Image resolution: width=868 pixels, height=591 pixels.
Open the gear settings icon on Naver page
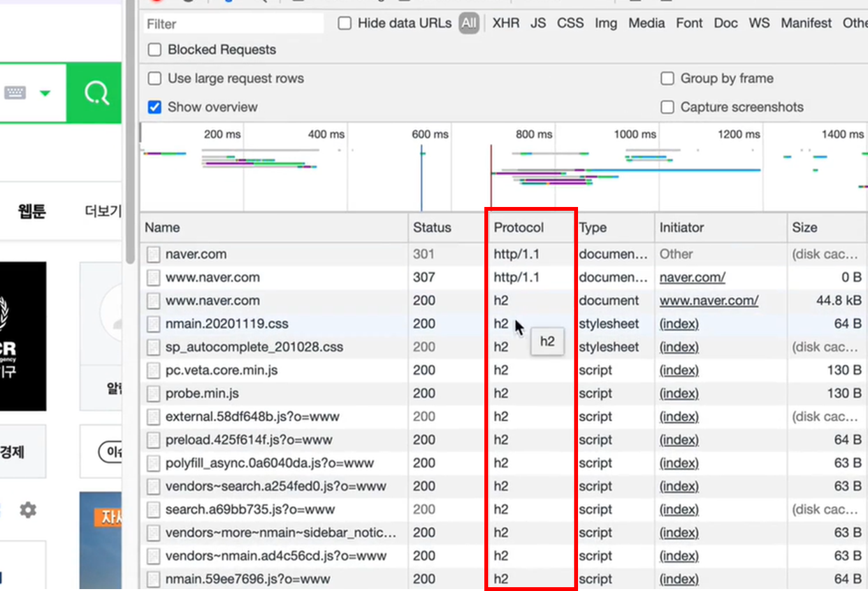point(27,509)
